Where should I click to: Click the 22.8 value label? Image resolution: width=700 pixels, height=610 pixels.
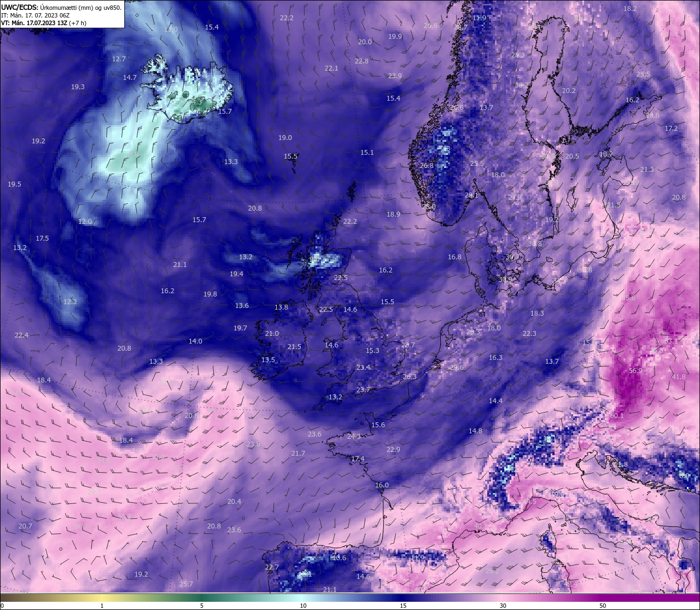point(361,61)
